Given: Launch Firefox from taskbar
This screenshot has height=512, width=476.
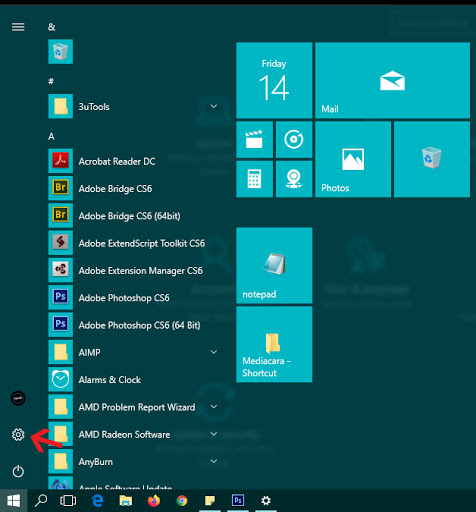Looking at the screenshot, I should tap(154, 501).
